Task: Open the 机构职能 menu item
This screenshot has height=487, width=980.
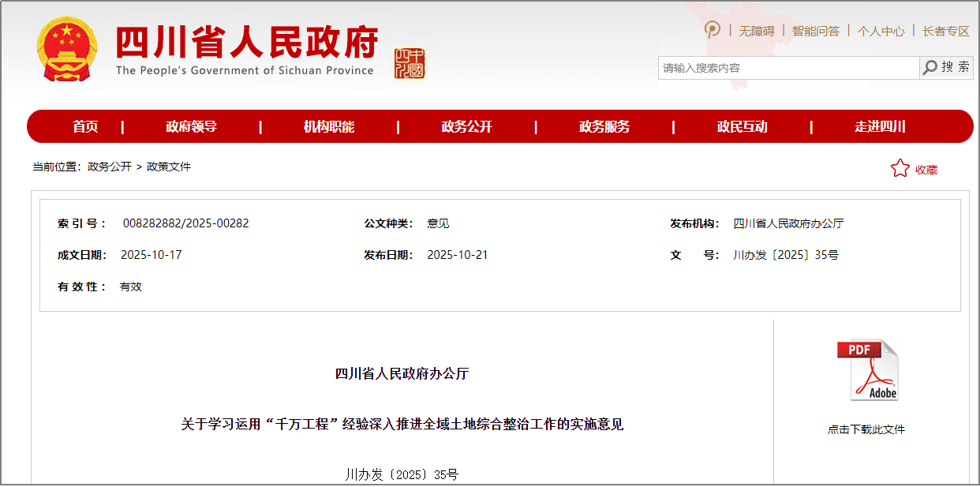Action: pos(329,126)
